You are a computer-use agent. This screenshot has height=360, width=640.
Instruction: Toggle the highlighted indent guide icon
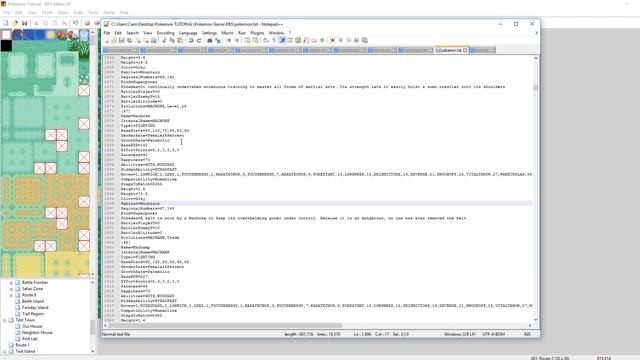[282, 40]
